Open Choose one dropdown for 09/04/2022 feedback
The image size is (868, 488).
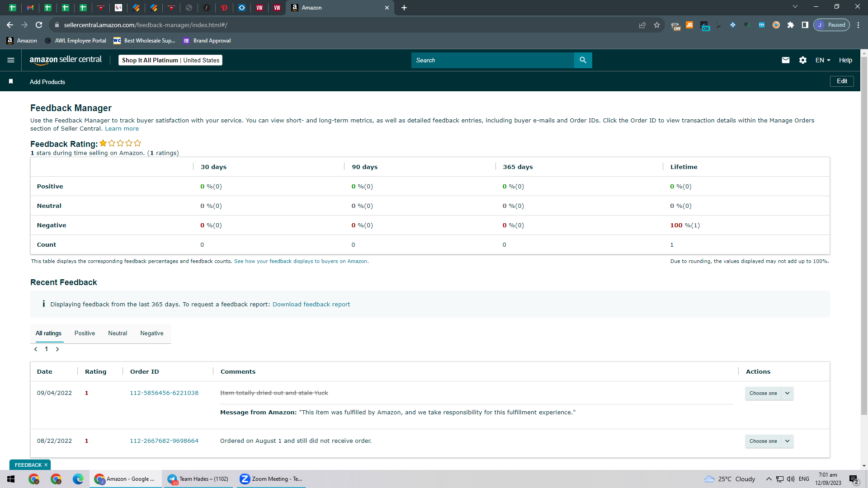(769, 393)
